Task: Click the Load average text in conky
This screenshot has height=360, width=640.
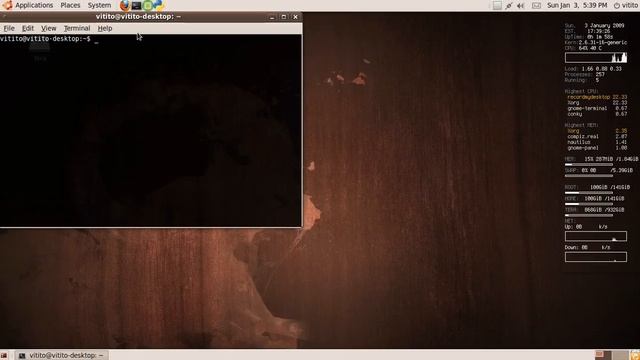Action: (x=593, y=69)
